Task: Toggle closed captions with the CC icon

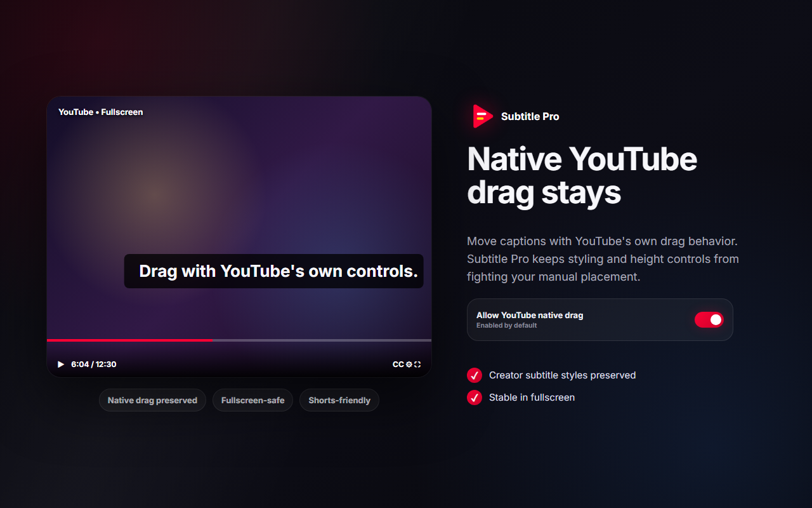Action: click(398, 364)
